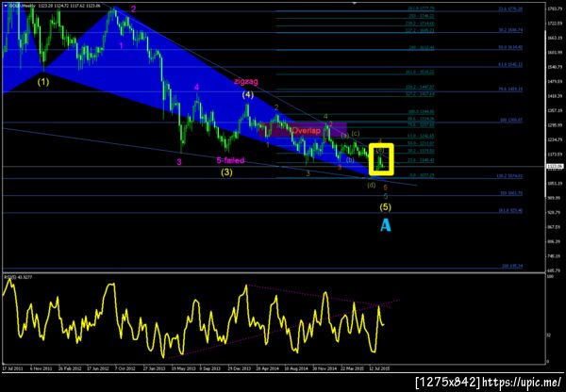
Task: Click the 20 Apr 2014 date label
Action: coord(268,369)
